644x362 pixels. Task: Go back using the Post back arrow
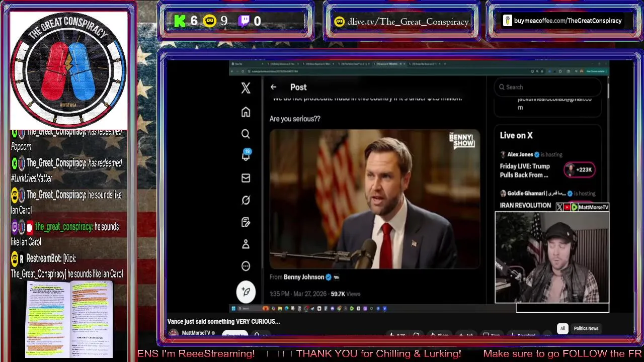click(x=273, y=87)
